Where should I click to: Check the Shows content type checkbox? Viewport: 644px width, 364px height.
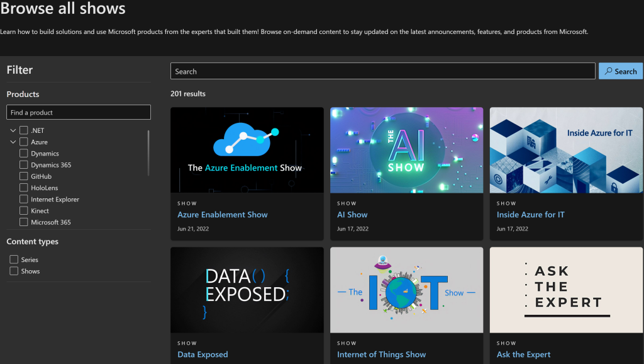[14, 271]
